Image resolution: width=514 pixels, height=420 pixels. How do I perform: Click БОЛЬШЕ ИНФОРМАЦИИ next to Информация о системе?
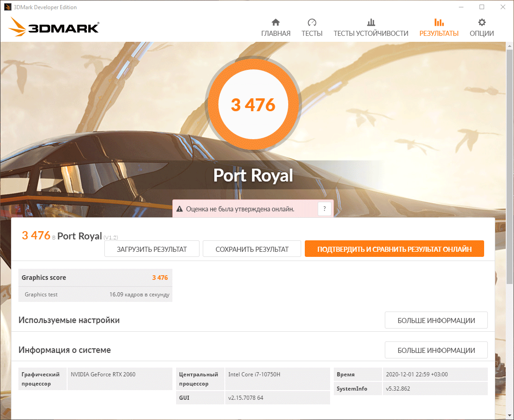[x=436, y=350]
